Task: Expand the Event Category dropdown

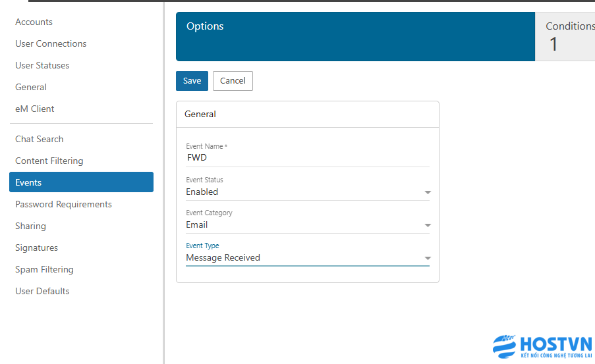Action: pos(307,225)
